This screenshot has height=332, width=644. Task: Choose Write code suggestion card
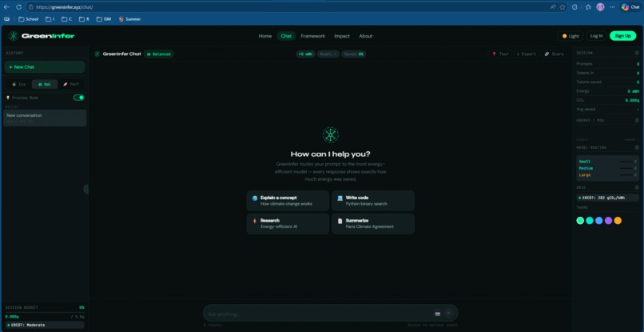373,201
